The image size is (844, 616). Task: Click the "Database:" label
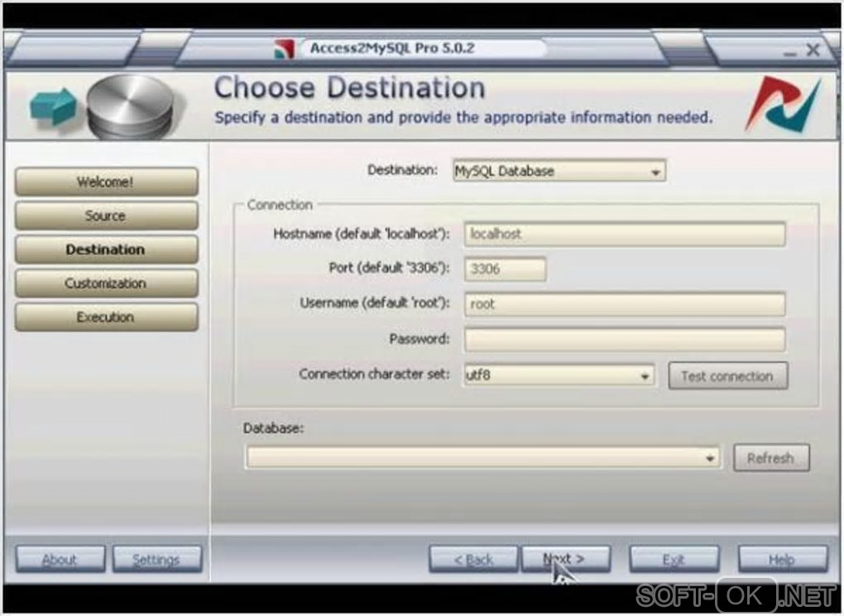coord(273,428)
